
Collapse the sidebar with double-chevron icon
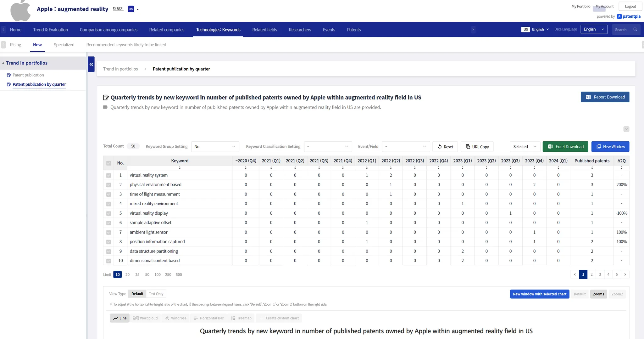tap(91, 64)
